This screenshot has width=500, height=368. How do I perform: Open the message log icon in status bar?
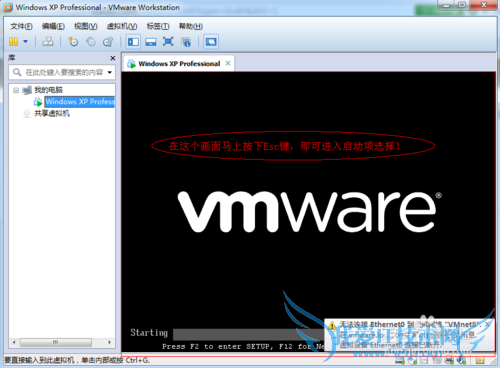click(480, 360)
